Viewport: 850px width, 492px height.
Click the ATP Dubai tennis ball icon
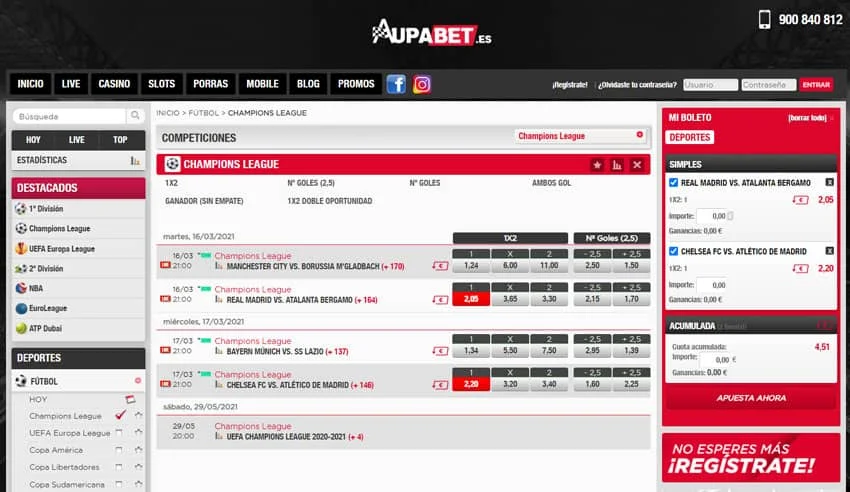click(x=21, y=328)
